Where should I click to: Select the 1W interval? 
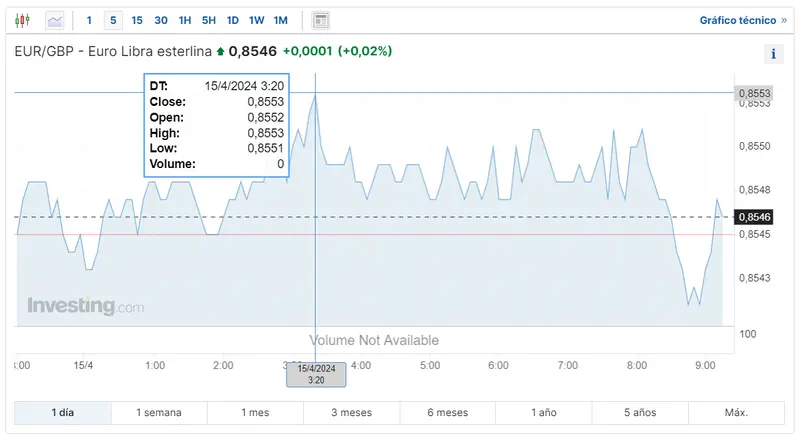(257, 20)
